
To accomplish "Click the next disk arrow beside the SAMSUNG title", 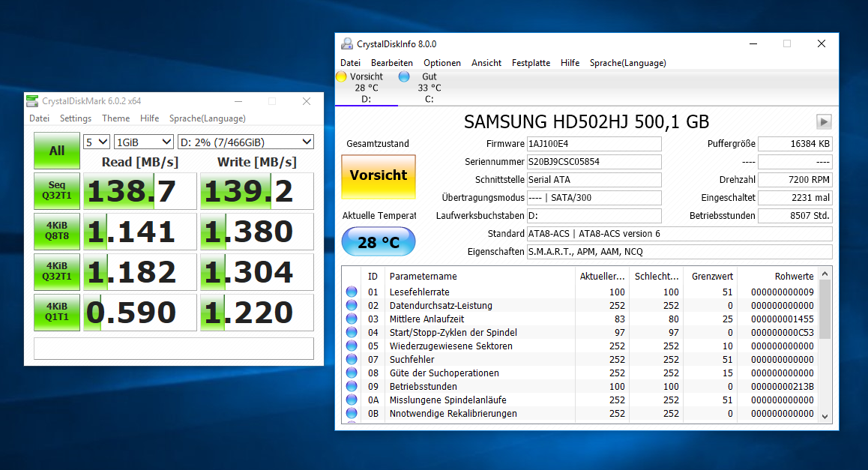I will [x=824, y=121].
